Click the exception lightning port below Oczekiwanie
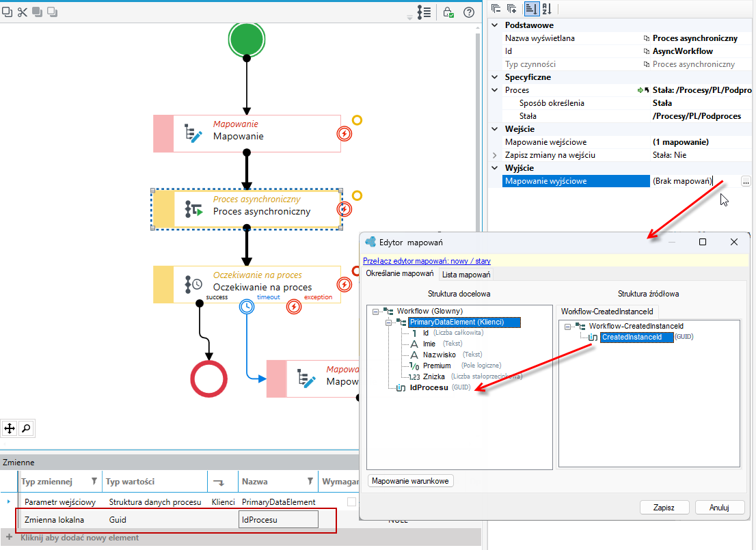 (294, 307)
